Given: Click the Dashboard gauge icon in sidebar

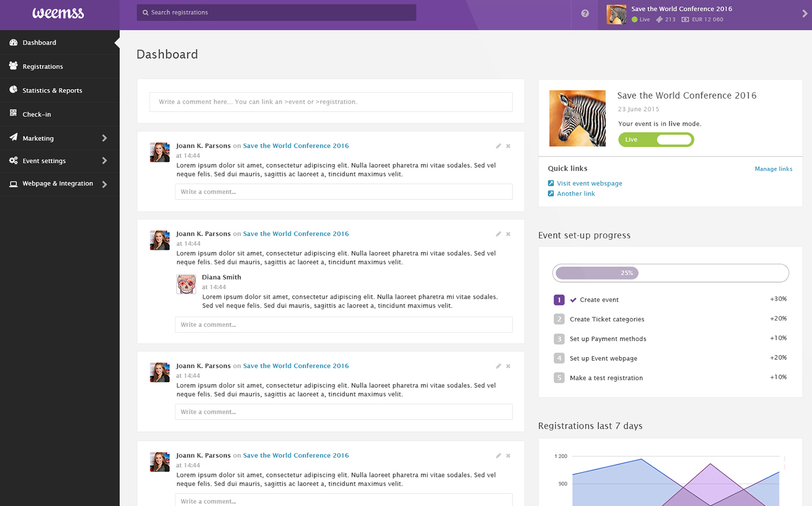Looking at the screenshot, I should tap(13, 42).
